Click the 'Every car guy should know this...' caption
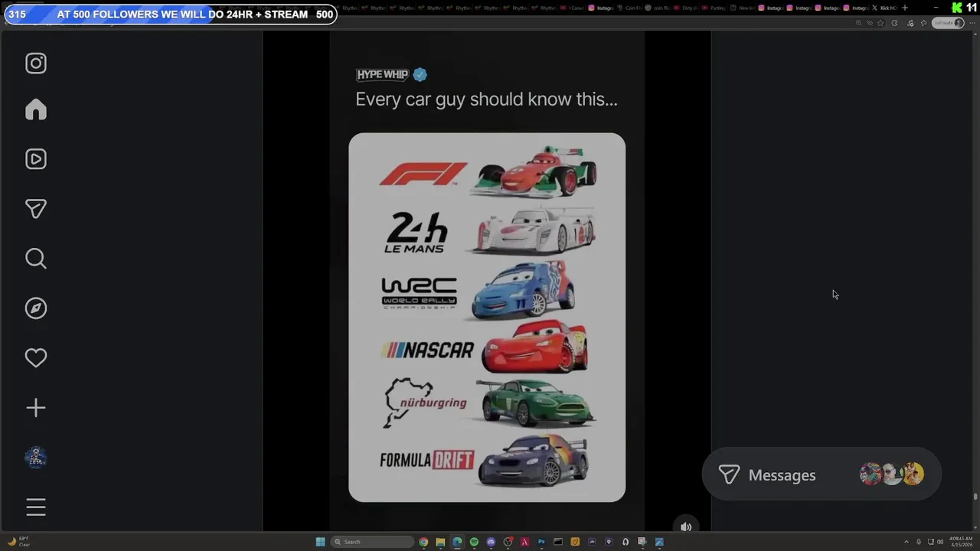This screenshot has height=551, width=980. [486, 99]
